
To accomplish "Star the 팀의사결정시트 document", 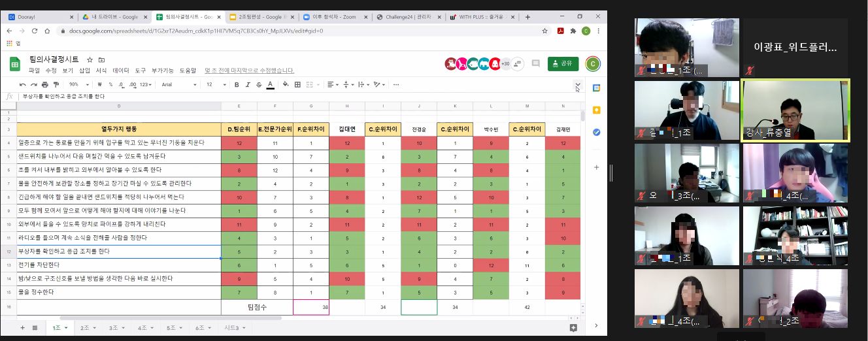I will tap(90, 59).
